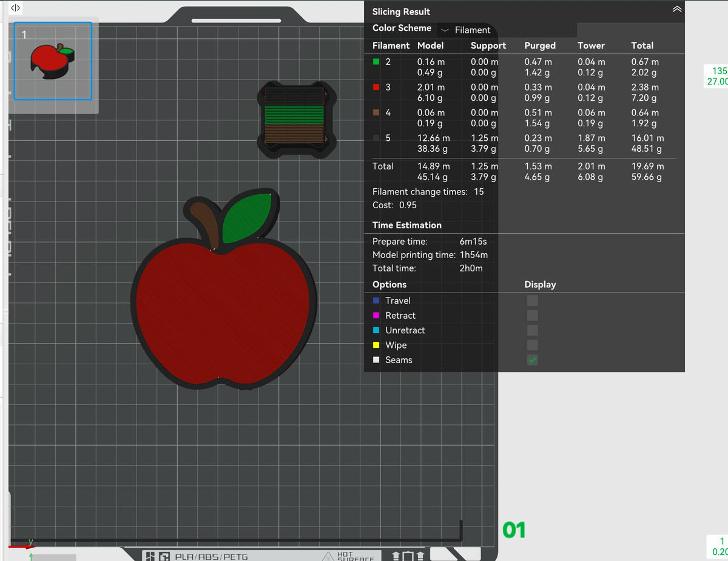This screenshot has width=728, height=561.
Task: Click the "48.51 g" total weight value
Action: click(647, 149)
